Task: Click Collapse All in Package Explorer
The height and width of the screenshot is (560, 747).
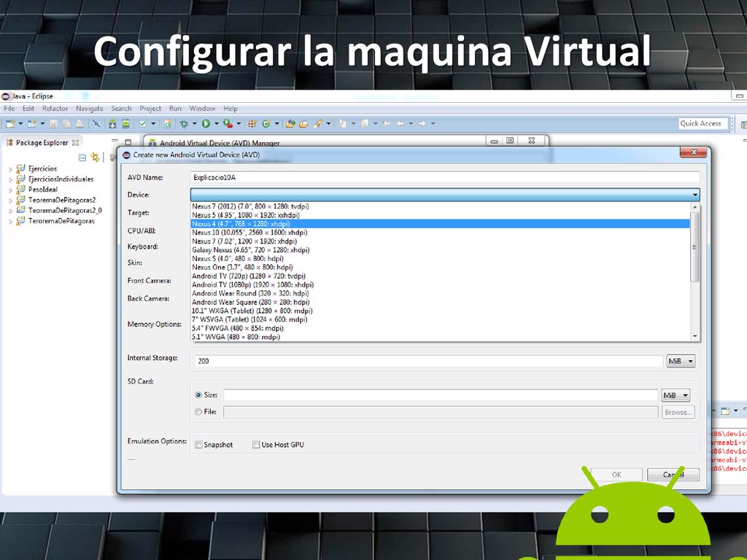Action: [82, 157]
